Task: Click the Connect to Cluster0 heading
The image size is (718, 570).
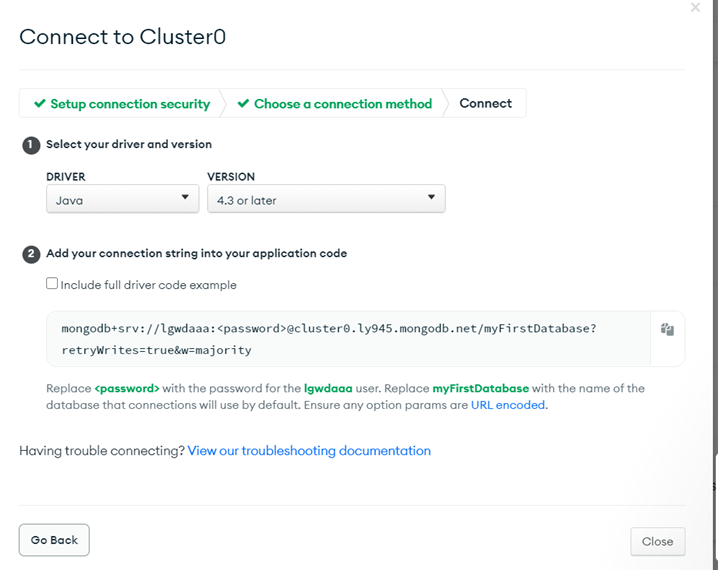Action: (x=123, y=37)
